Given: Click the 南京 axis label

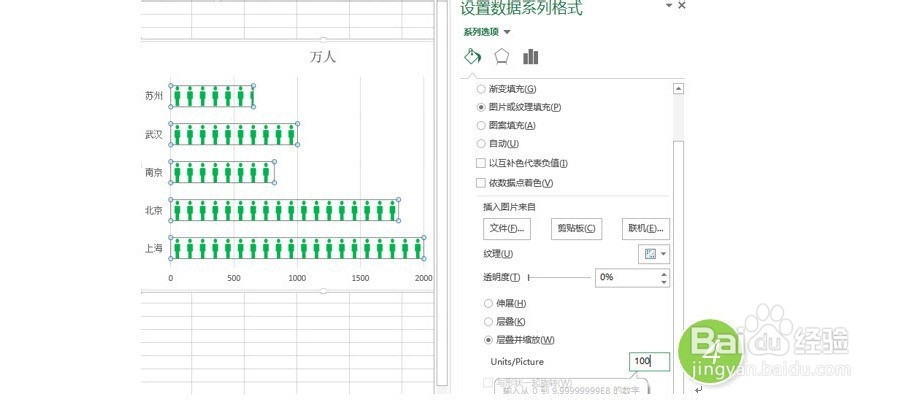Looking at the screenshot, I should (153, 172).
